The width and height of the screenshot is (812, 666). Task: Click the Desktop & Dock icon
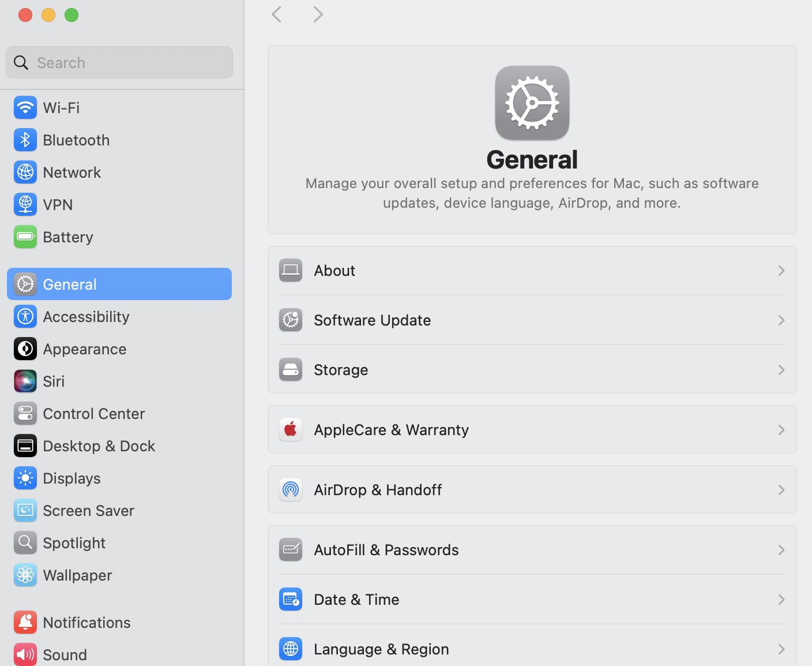coord(25,446)
